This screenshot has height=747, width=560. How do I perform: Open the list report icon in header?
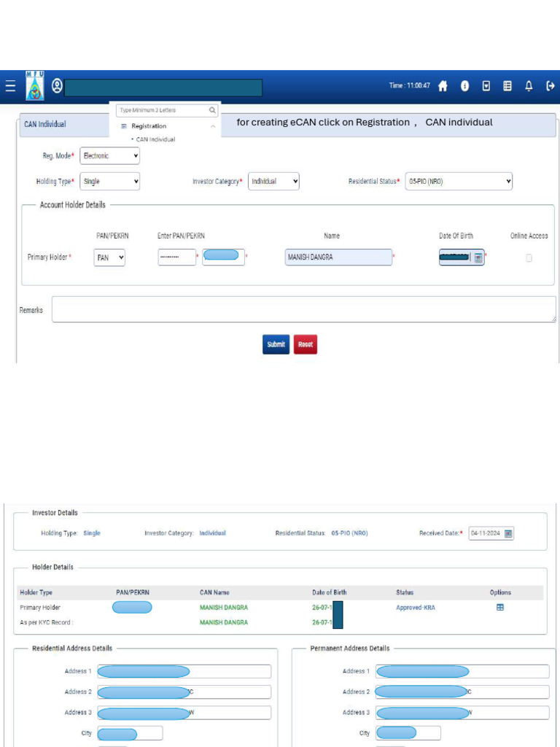click(x=507, y=86)
